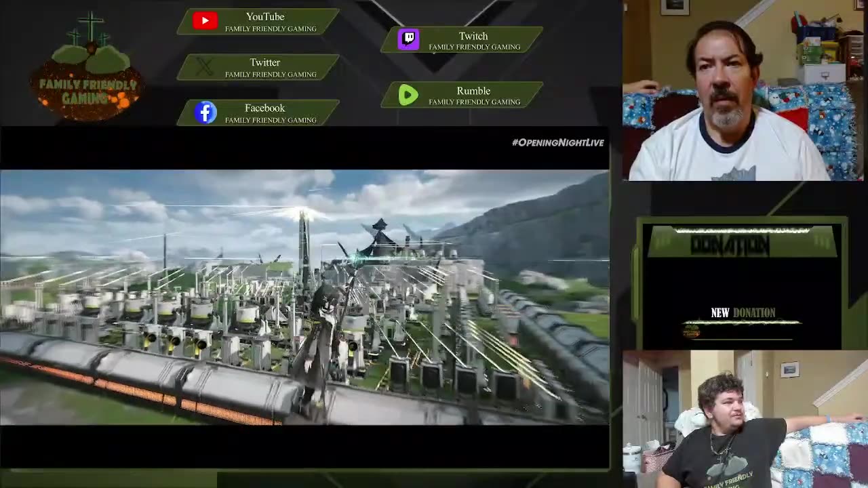Click the YouTube play logo icon
The image size is (868, 488).
pos(205,21)
